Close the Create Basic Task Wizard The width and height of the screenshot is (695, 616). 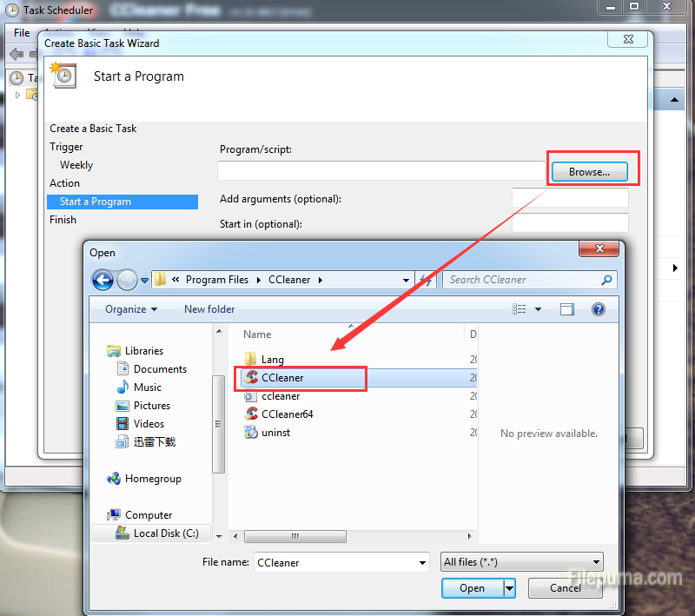[x=627, y=39]
